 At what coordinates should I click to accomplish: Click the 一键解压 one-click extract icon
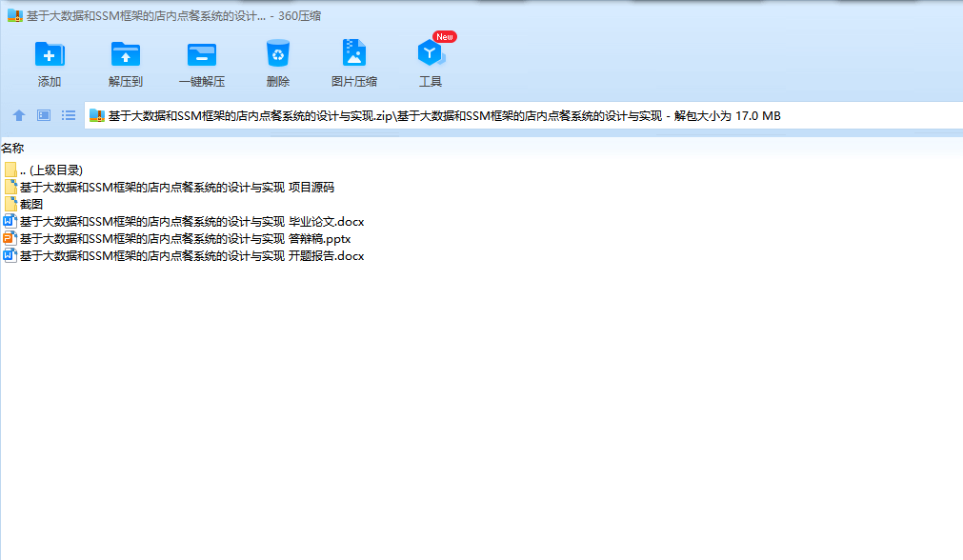coord(201,54)
